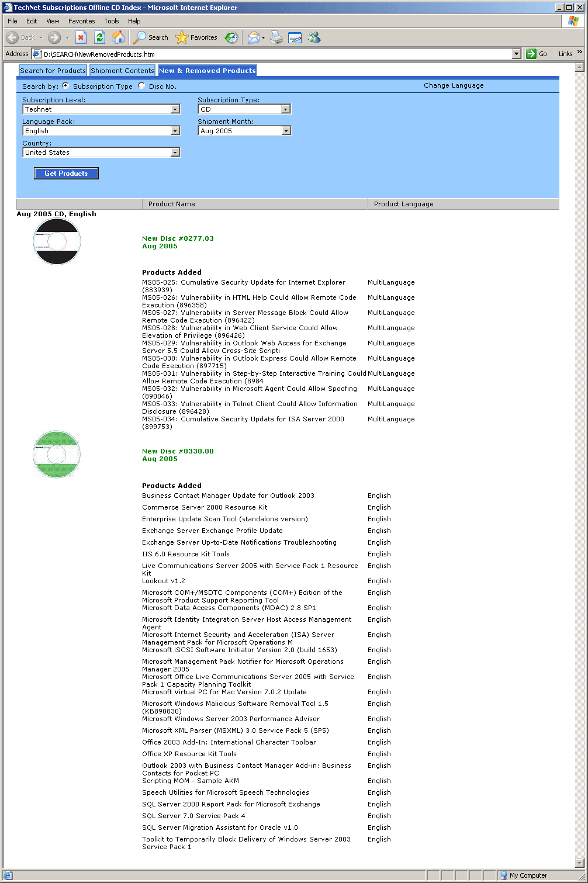Open Back button history dropdown arrow
The width and height of the screenshot is (588, 883).
point(41,37)
